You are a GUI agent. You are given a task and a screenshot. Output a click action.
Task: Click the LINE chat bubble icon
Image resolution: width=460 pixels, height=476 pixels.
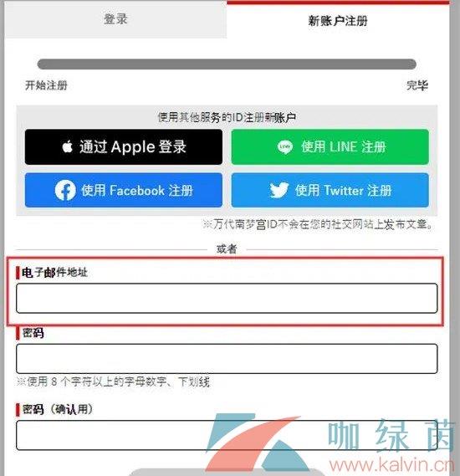tap(285, 147)
